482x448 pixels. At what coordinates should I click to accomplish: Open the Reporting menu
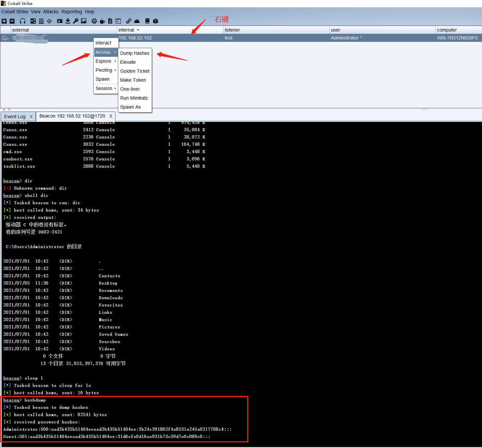point(71,12)
